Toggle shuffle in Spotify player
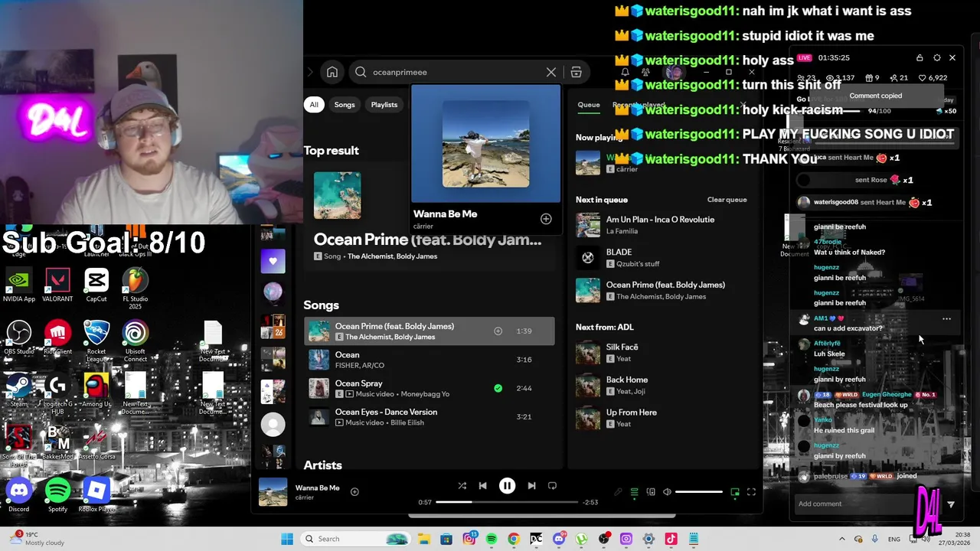980x551 pixels. coord(462,486)
